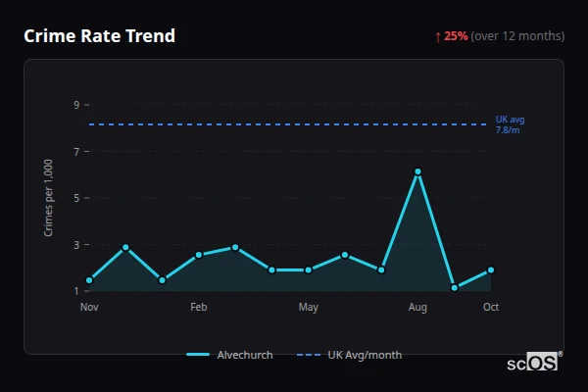Click the September lowest data point
This screenshot has height=392, width=588.
click(x=455, y=288)
